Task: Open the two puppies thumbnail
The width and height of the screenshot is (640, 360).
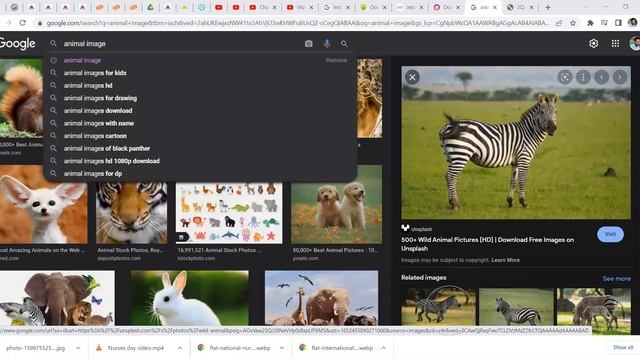Action: pyautogui.click(x=336, y=204)
